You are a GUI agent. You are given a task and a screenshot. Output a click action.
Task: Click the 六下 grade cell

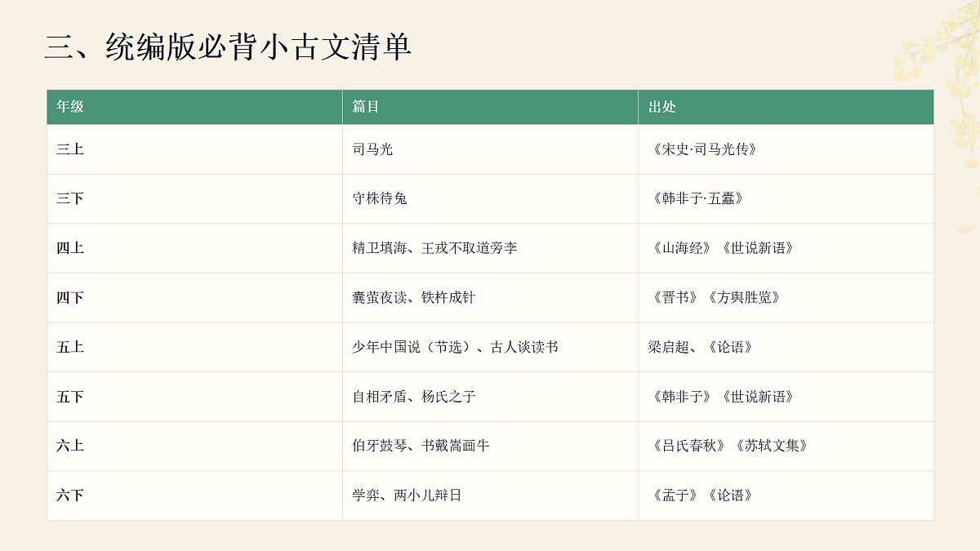(194, 495)
